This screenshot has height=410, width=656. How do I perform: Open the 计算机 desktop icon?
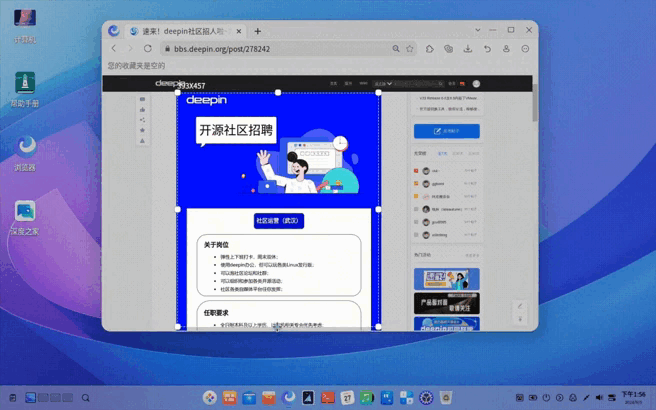(25, 26)
